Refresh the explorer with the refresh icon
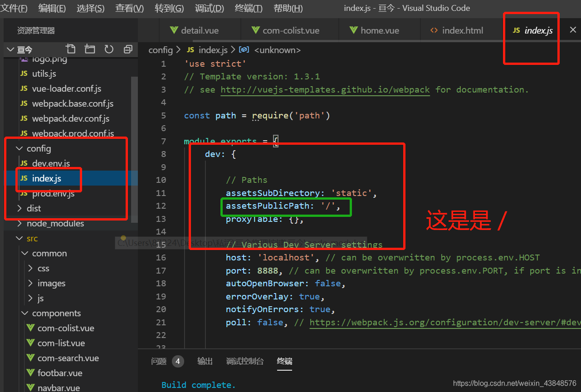This screenshot has width=581, height=392. [109, 49]
